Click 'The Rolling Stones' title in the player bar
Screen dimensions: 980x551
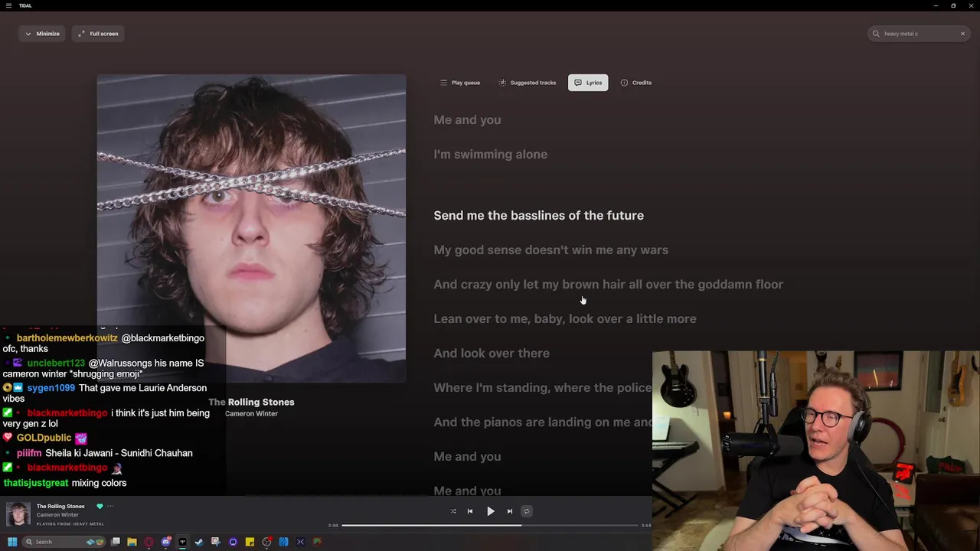(60, 506)
